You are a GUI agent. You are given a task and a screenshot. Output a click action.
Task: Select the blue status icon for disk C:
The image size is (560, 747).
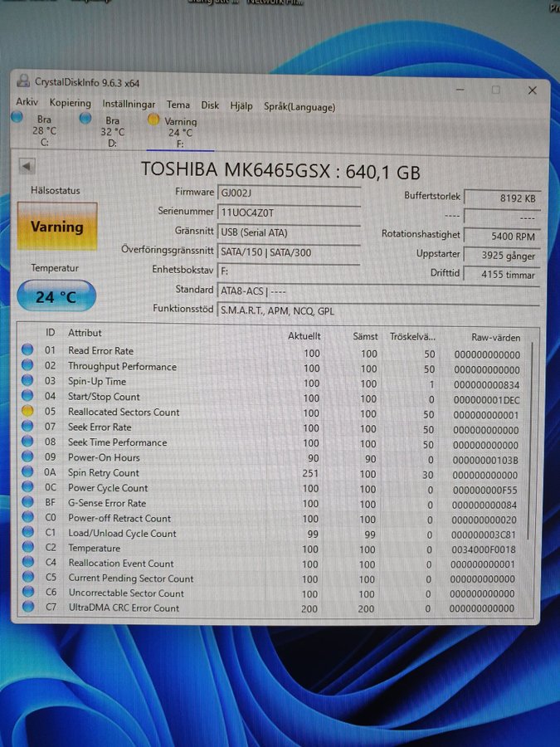(17, 117)
